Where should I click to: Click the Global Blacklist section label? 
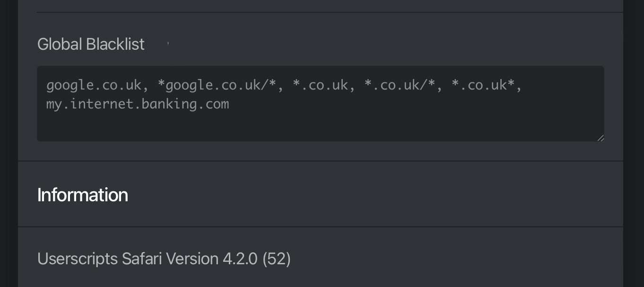(91, 44)
